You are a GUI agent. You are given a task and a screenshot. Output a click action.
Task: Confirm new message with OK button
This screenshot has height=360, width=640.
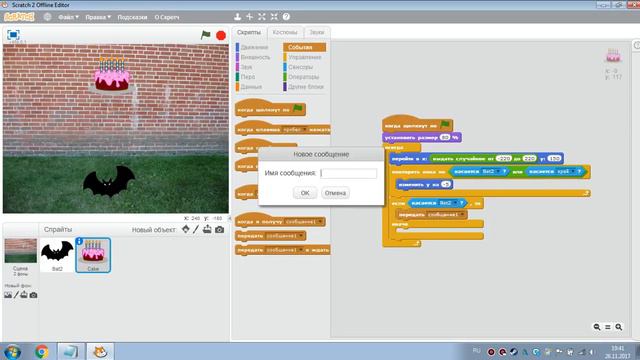pyautogui.click(x=305, y=193)
